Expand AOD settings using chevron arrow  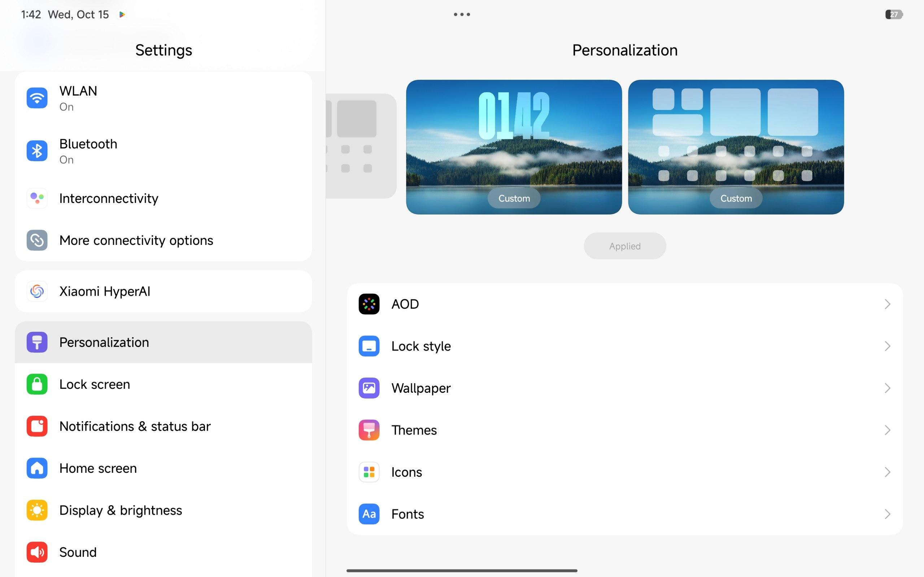point(887,304)
